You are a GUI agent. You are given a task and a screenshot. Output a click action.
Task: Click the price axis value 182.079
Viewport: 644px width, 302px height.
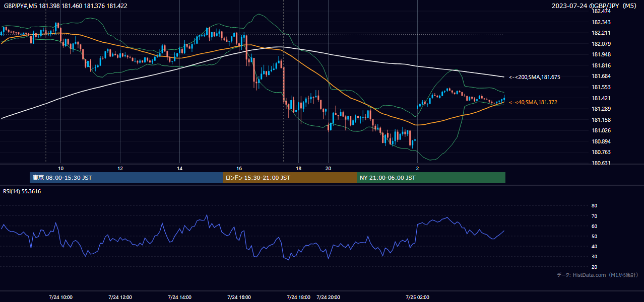point(601,44)
